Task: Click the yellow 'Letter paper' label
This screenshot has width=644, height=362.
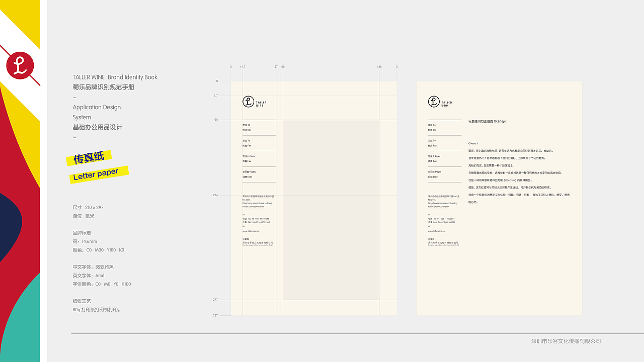Action: tap(99, 174)
